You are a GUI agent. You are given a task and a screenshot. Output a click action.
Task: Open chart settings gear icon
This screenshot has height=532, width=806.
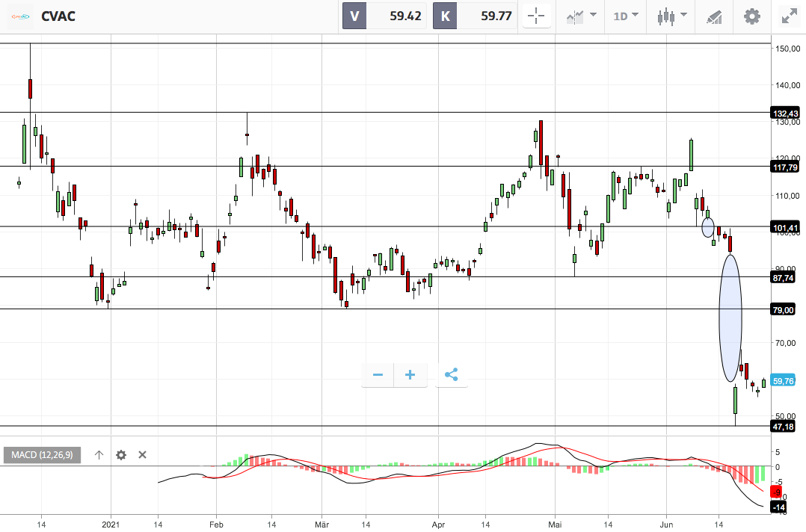coord(752,16)
